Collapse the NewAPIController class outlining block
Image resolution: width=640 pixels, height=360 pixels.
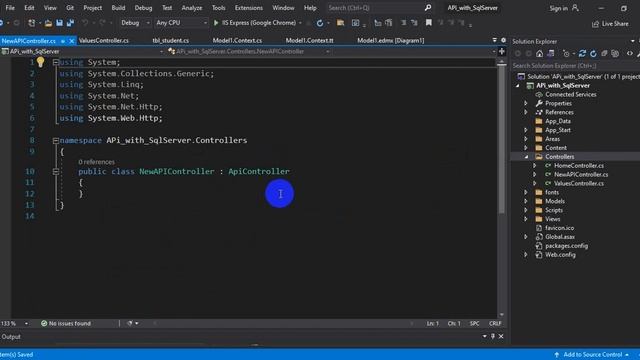tap(56, 171)
